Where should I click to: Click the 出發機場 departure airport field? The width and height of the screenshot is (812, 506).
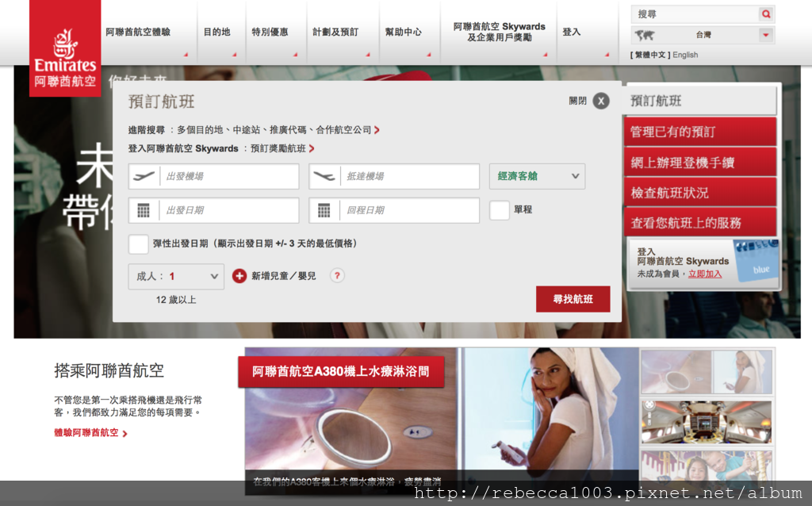click(x=213, y=176)
